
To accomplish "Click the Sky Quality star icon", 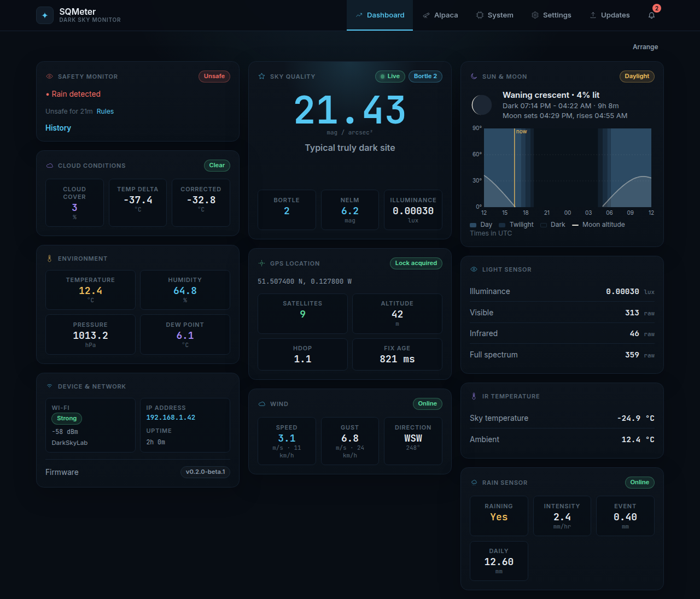I will [x=261, y=77].
